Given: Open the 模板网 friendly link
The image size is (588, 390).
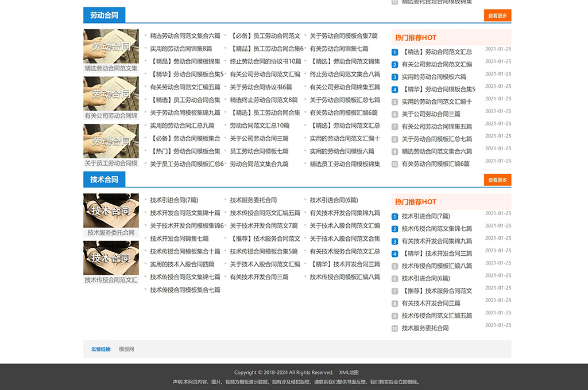Looking at the screenshot, I should [x=126, y=349].
